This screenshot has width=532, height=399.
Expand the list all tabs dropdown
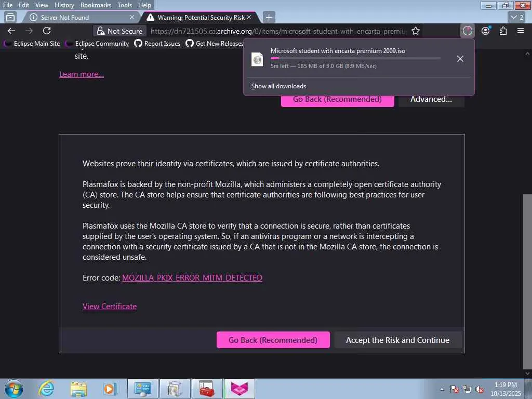click(517, 17)
